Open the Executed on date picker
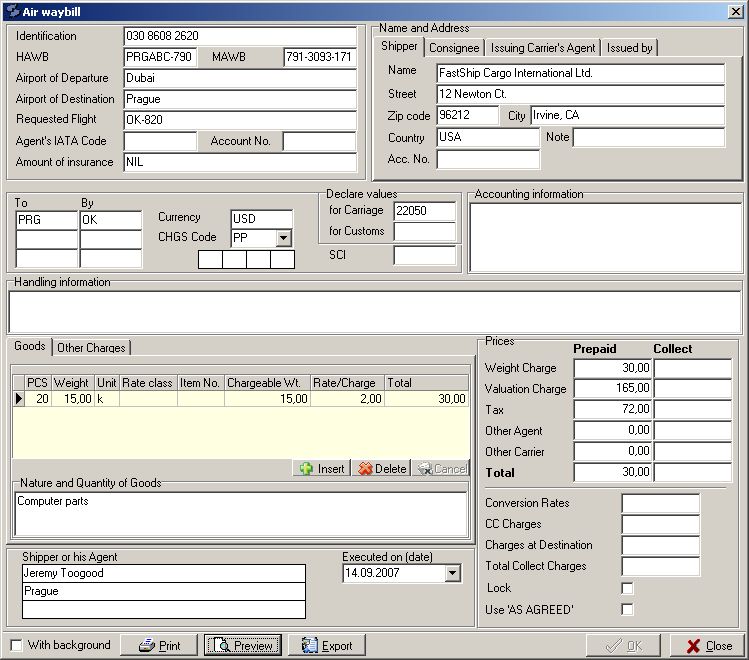Viewport: 749px width, 660px height. click(452, 573)
